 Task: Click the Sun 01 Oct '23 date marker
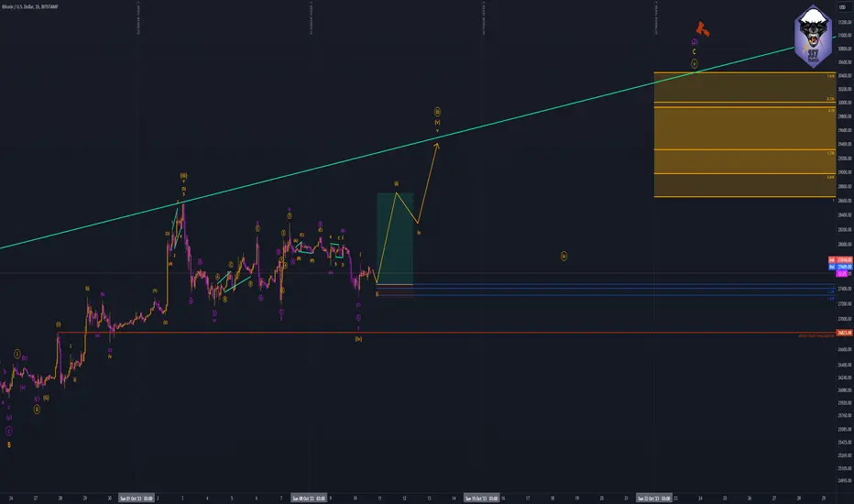click(137, 498)
